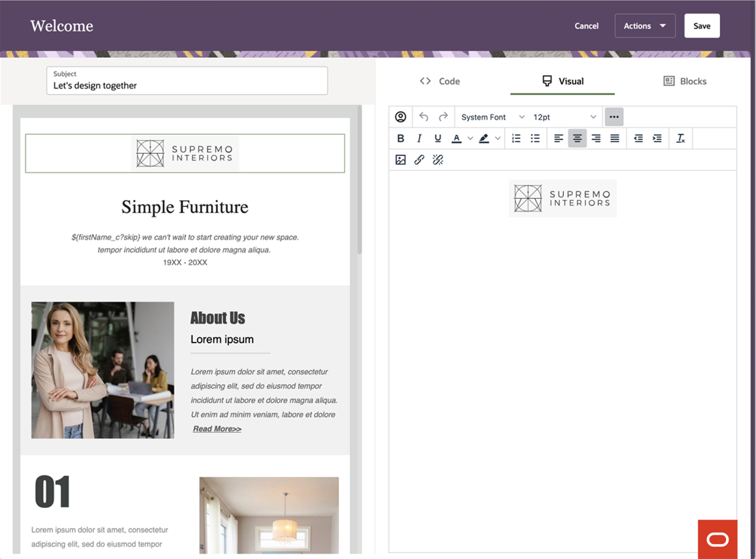Save the email template

pos(702,26)
